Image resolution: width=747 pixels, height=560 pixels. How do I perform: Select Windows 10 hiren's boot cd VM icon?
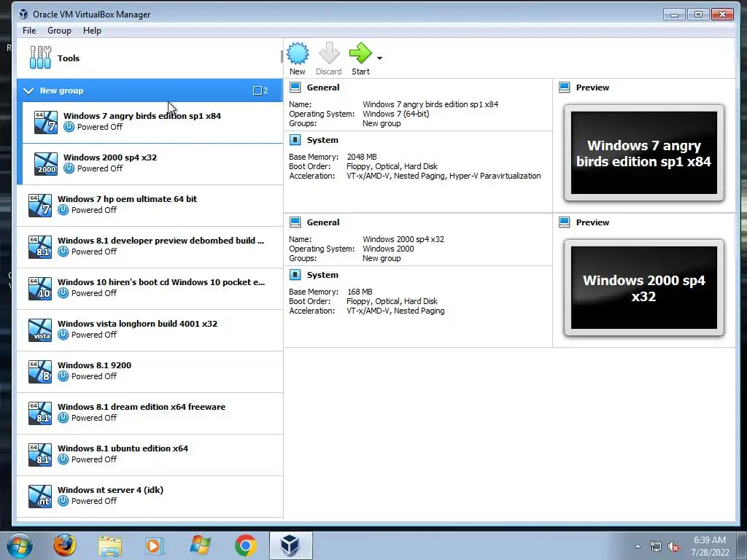click(x=40, y=288)
